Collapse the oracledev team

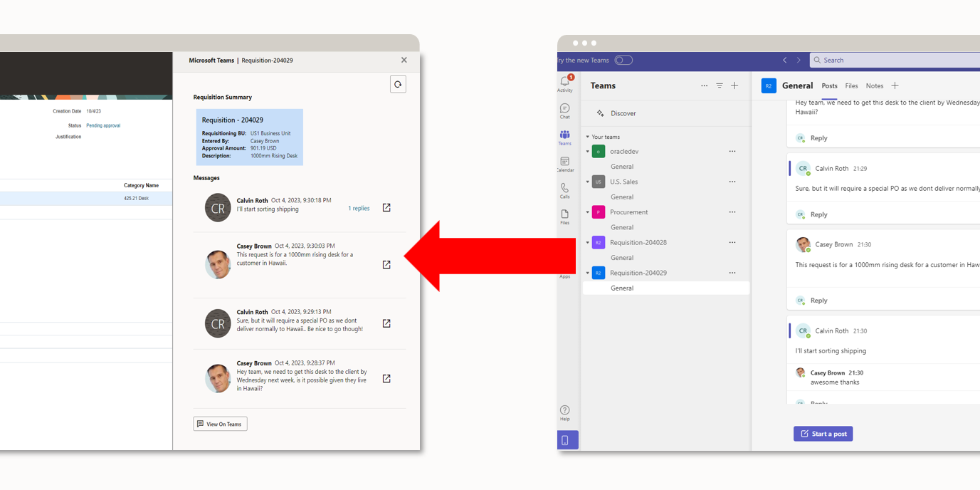pyautogui.click(x=588, y=152)
